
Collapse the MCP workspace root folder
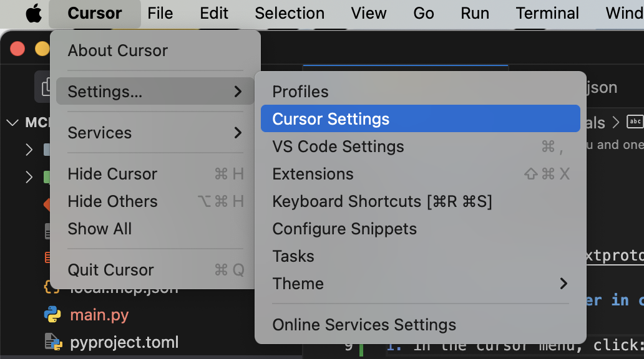(x=14, y=122)
